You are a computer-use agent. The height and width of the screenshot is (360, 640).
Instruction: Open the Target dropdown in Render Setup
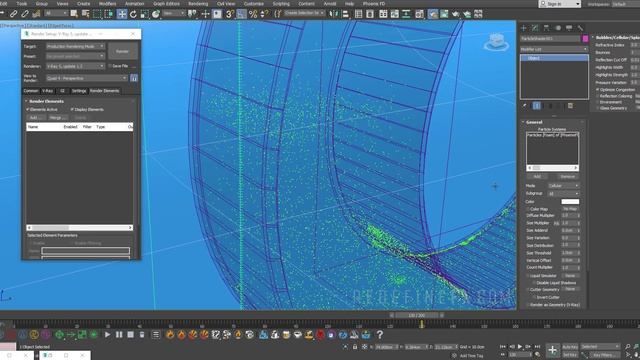click(75, 47)
